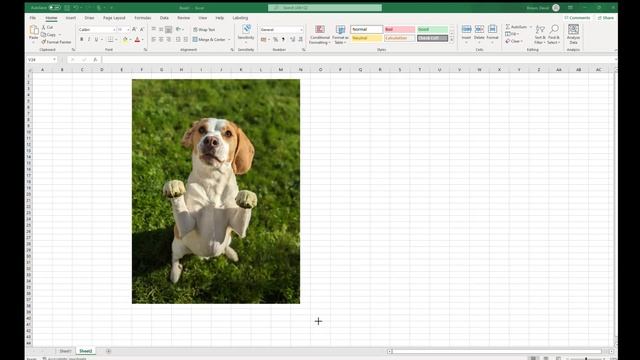Open the Conditional Formatting menu
This screenshot has width=640, height=360.
pyautogui.click(x=320, y=34)
